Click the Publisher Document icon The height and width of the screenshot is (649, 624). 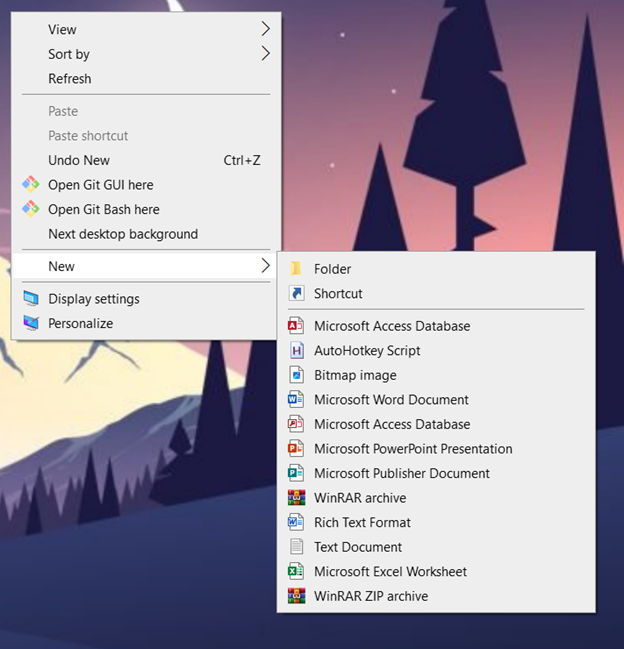tap(296, 473)
